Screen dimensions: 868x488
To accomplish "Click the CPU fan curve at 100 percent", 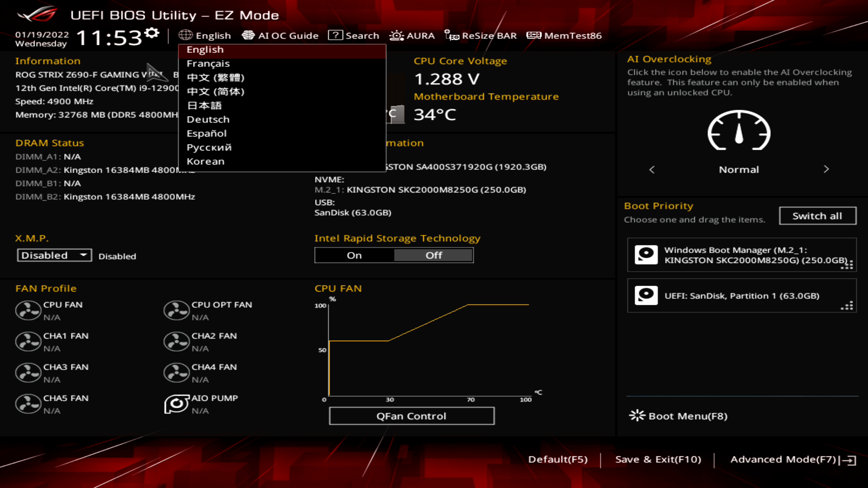I will coord(497,304).
